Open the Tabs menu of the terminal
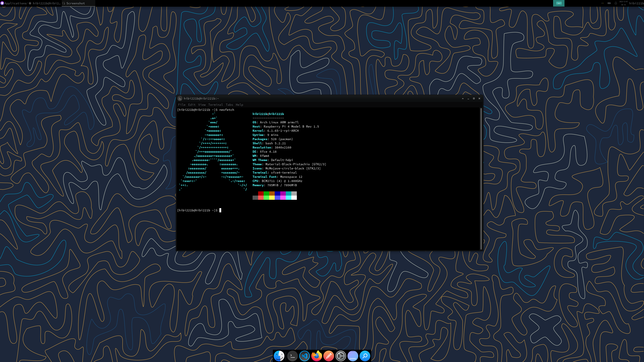This screenshot has width=644, height=362. point(229,105)
